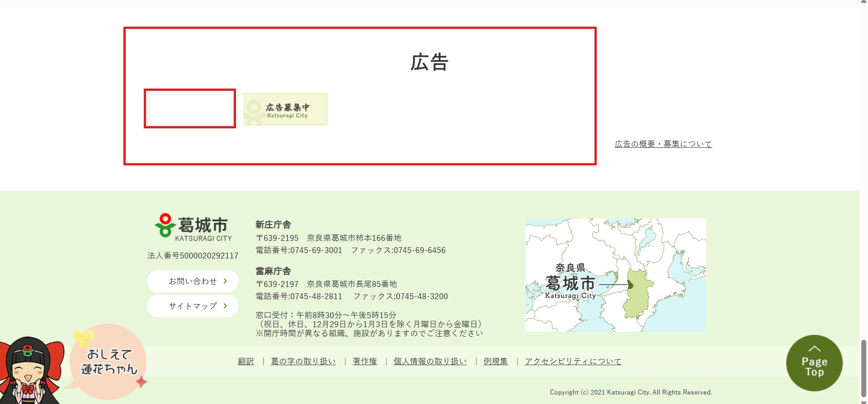Select the 例規集 footer link

coord(495,362)
